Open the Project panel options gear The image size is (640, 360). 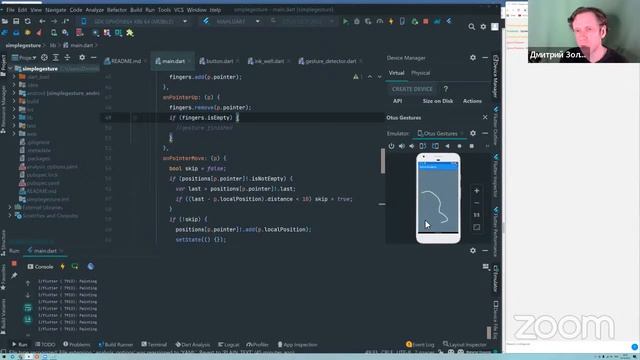[x=82, y=58]
